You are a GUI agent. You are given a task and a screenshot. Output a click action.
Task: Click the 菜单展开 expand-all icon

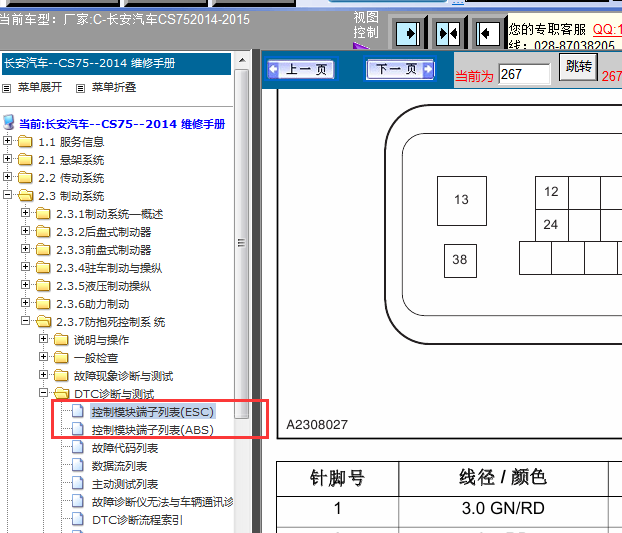6,88
